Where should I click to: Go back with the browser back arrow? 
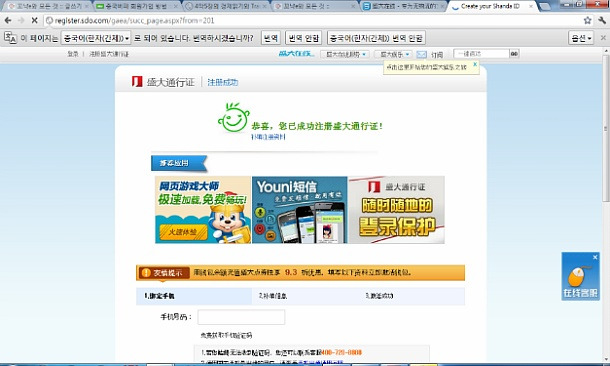[8, 20]
